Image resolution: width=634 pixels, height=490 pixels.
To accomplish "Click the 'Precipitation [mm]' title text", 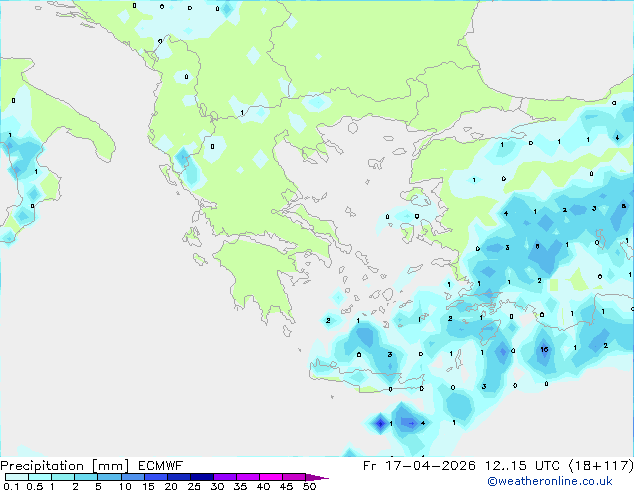I will (x=65, y=466).
